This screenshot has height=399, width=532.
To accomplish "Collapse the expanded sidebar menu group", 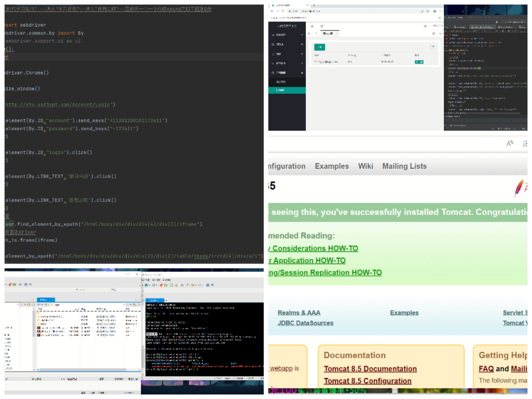I will pyautogui.click(x=302, y=73).
